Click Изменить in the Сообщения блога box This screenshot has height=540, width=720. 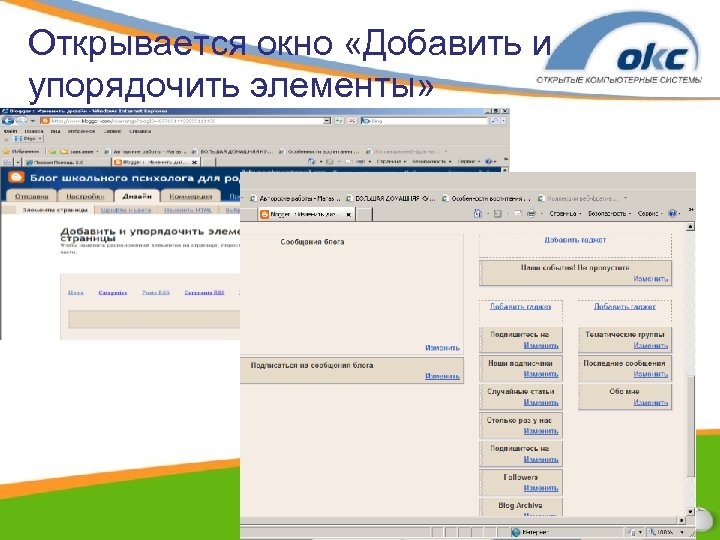442,348
